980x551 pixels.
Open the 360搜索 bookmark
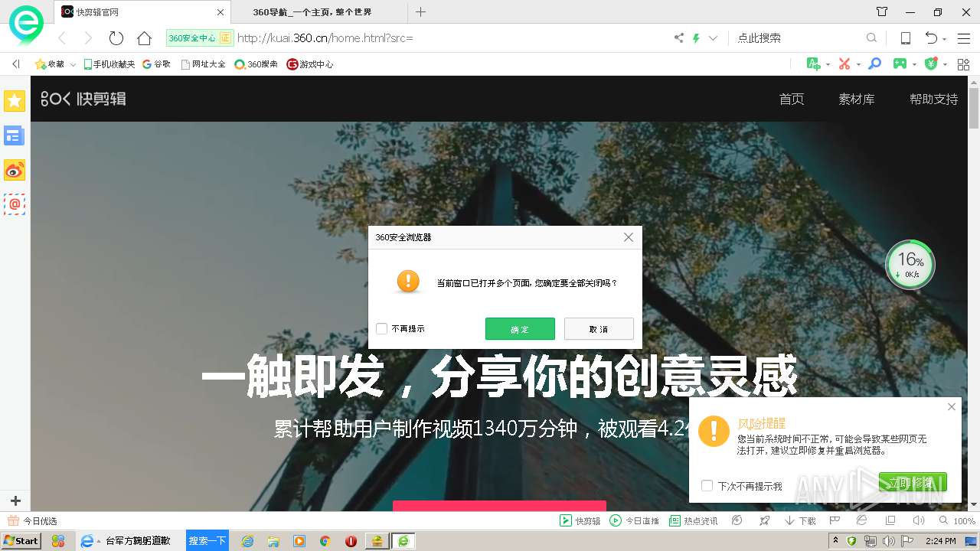tap(256, 64)
